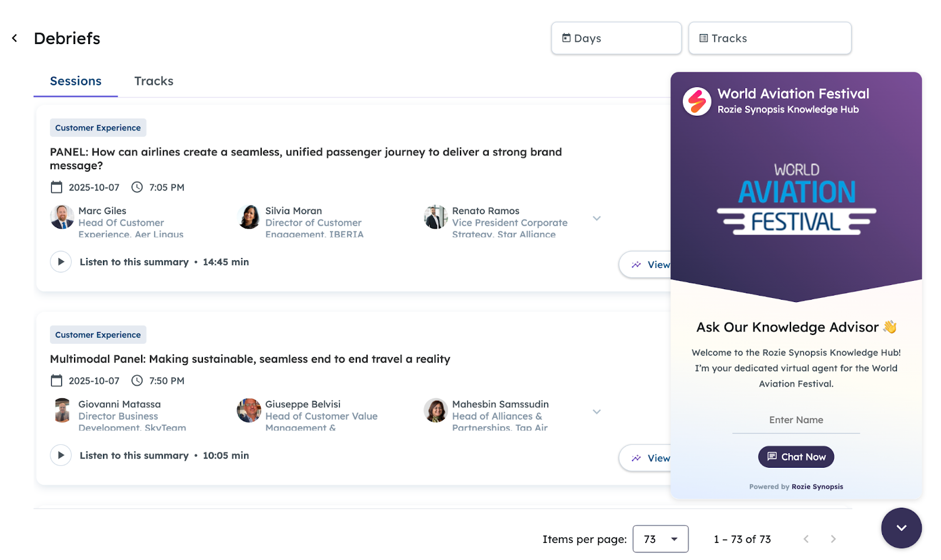Click View button on the PANEL session card
The width and height of the screenshot is (941, 560).
[645, 264]
